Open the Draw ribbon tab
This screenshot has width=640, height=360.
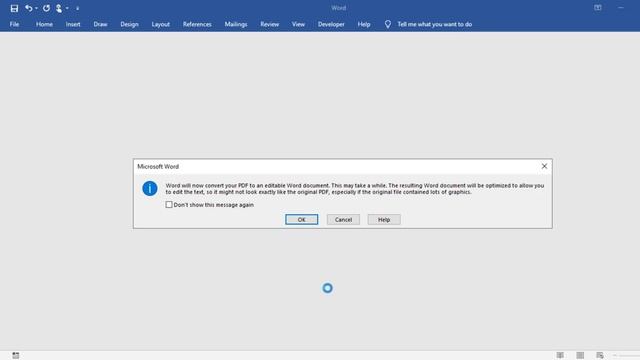[x=100, y=24]
